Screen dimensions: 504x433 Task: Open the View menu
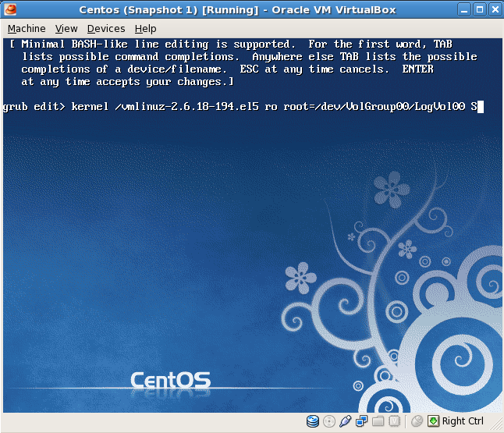pyautogui.click(x=66, y=28)
